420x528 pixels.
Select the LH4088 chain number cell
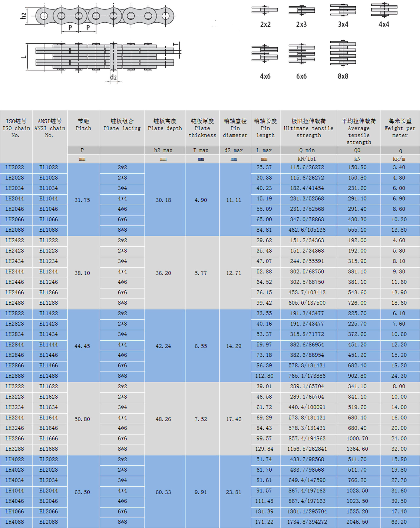[15, 522]
